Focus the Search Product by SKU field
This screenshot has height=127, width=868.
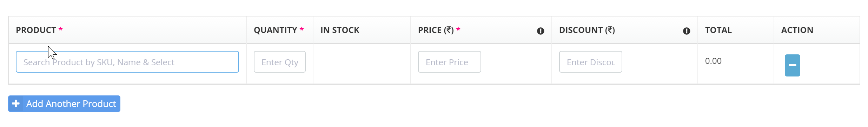tap(127, 62)
